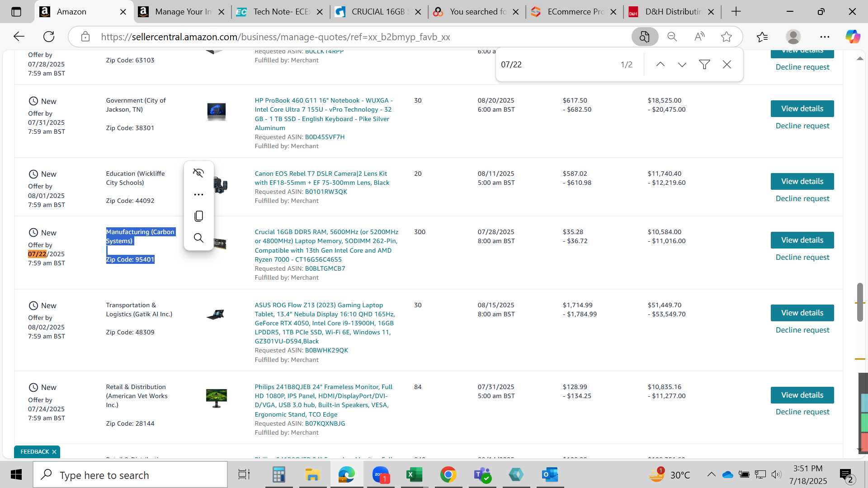Screen dimensions: 868x488
Task: Close the Manage Your Inventory tab
Action: tap(222, 12)
